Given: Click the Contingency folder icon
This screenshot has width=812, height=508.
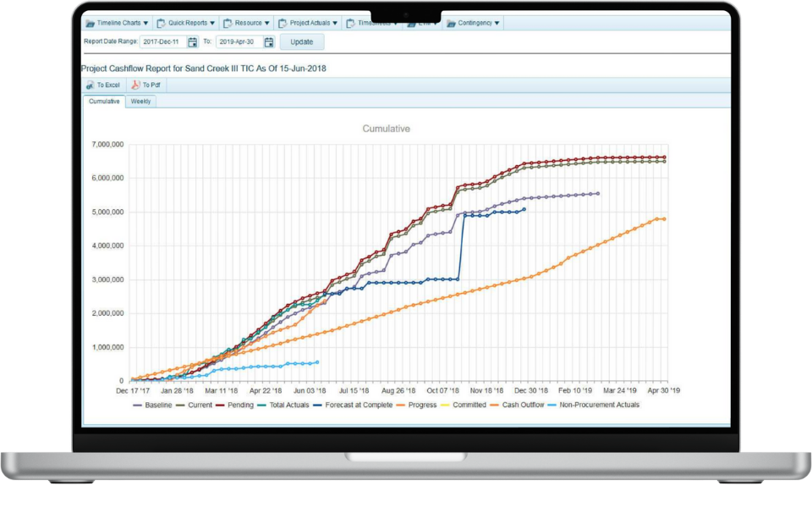Looking at the screenshot, I should coord(451,23).
